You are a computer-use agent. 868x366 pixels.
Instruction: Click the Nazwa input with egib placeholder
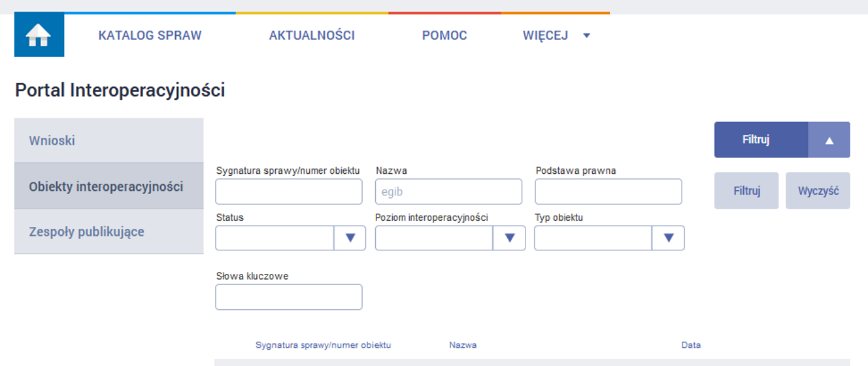[x=448, y=191]
